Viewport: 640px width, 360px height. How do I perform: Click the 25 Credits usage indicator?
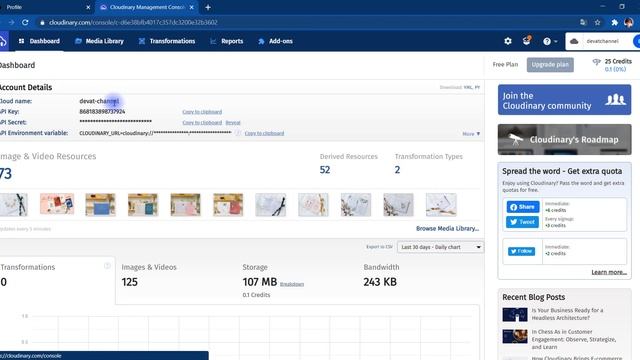tap(612, 65)
